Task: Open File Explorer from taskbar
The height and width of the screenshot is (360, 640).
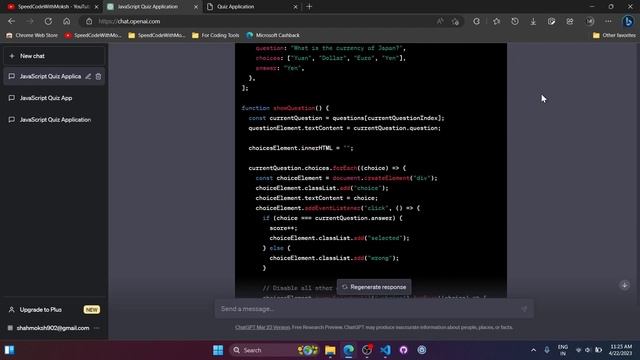Action: [x=330, y=350]
